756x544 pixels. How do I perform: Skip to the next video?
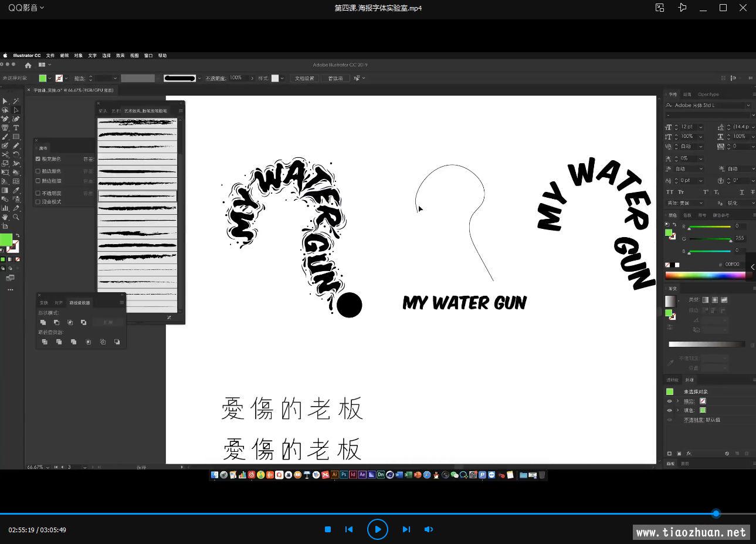406,529
